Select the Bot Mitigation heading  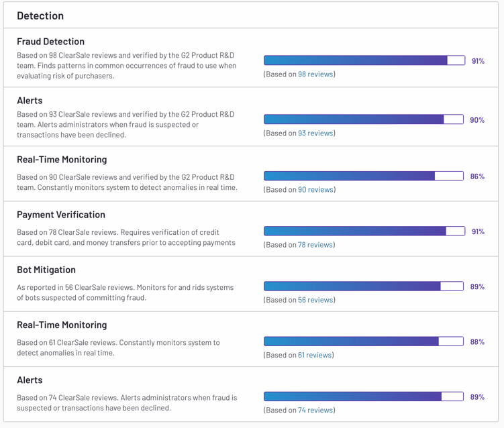[46, 270]
